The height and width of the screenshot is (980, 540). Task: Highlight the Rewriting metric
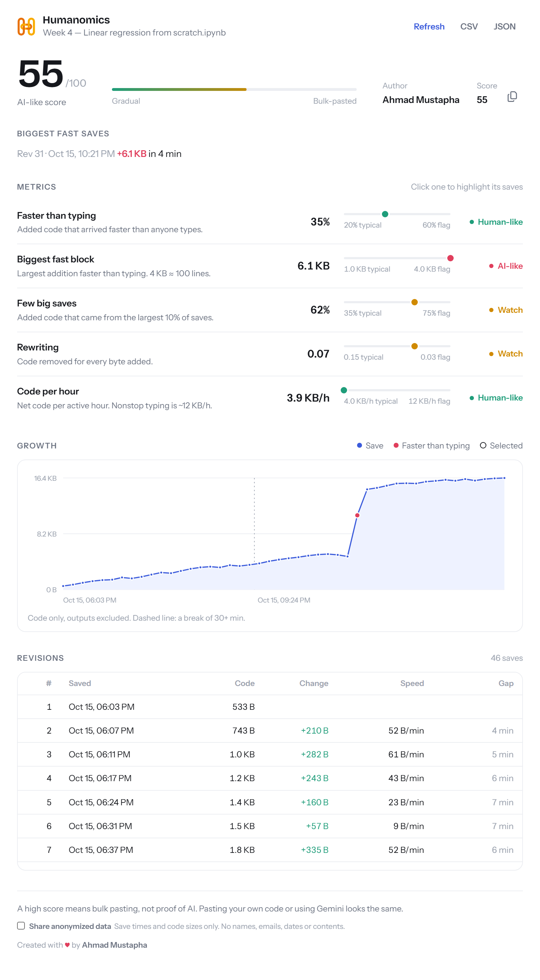270,354
